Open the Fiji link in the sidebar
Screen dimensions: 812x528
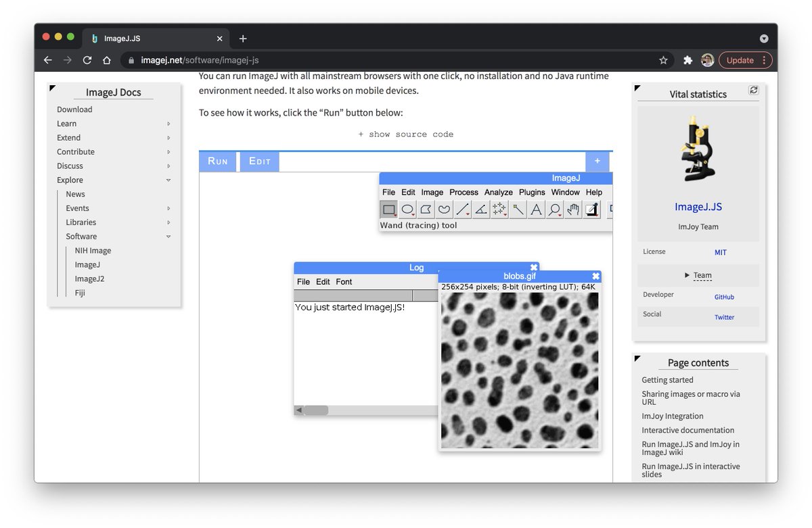[80, 293]
